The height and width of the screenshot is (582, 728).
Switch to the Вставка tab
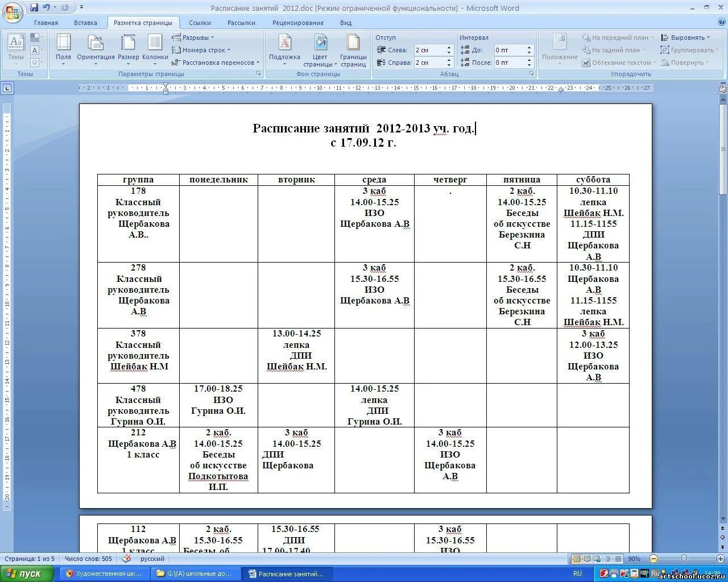click(85, 23)
